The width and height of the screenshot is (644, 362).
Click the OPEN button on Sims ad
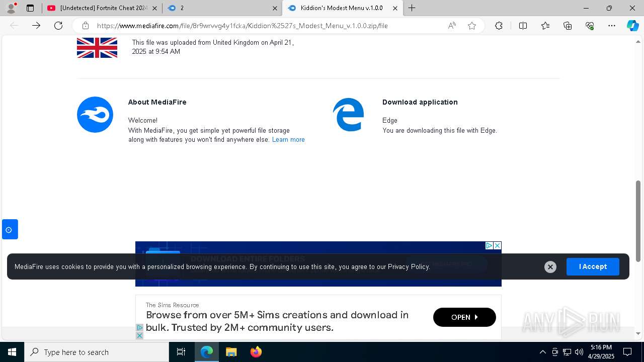pyautogui.click(x=464, y=317)
